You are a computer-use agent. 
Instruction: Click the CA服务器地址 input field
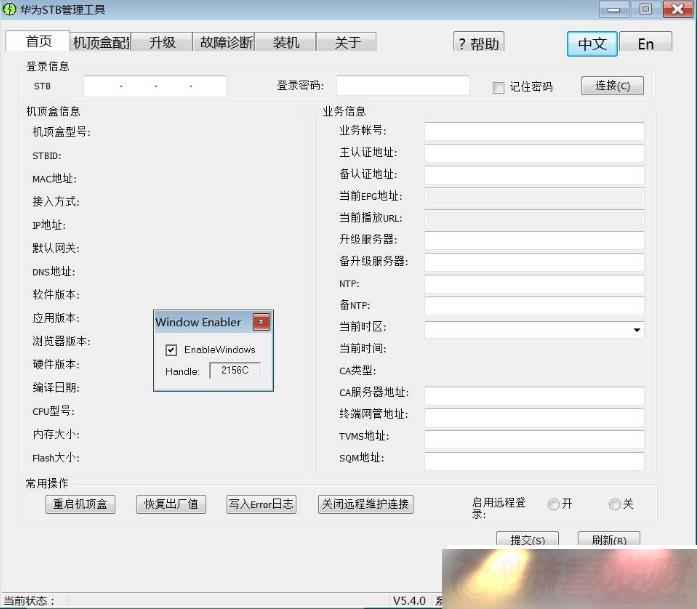click(534, 395)
